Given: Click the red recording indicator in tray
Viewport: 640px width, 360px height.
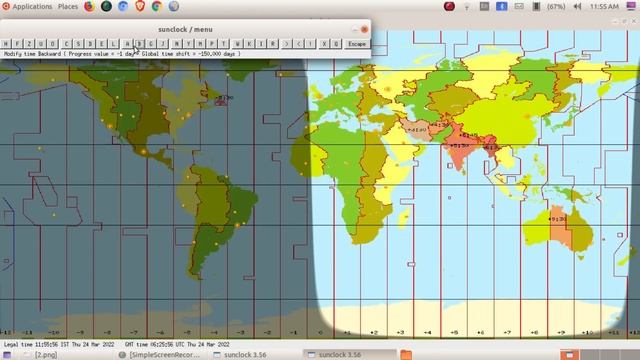Looking at the screenshot, I should tap(449, 6).
